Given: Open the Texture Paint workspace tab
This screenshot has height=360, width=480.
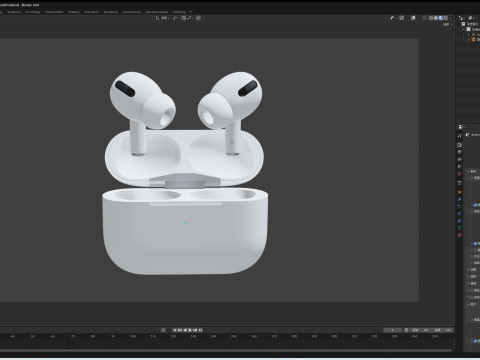Looking at the screenshot, I should click(x=54, y=12).
